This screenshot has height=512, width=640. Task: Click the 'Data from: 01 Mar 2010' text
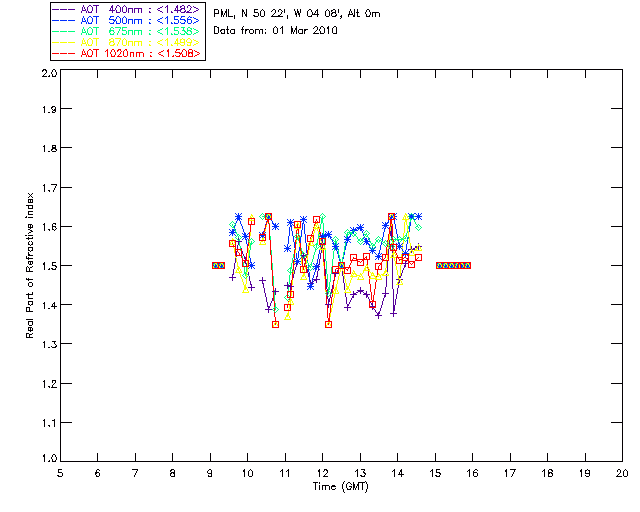[276, 31]
